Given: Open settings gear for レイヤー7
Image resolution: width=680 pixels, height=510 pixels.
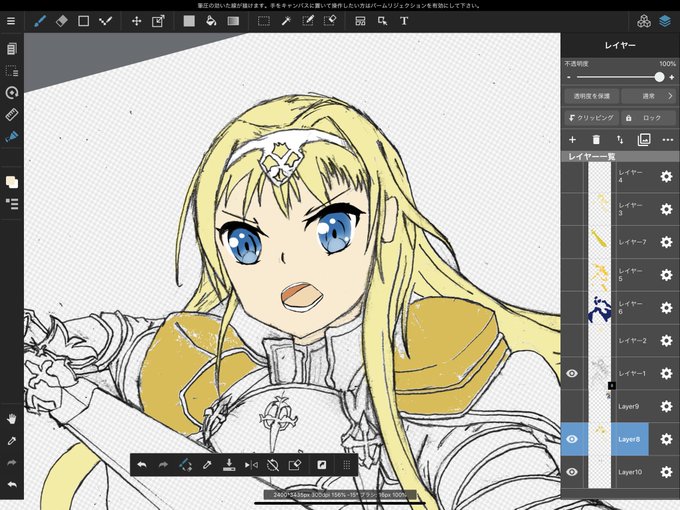Looking at the screenshot, I should pyautogui.click(x=666, y=242).
